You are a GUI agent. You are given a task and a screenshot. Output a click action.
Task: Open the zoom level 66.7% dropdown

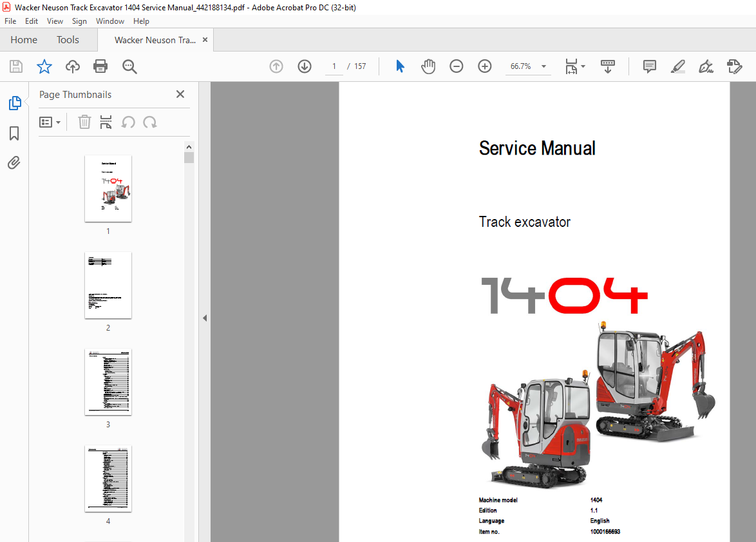point(528,66)
